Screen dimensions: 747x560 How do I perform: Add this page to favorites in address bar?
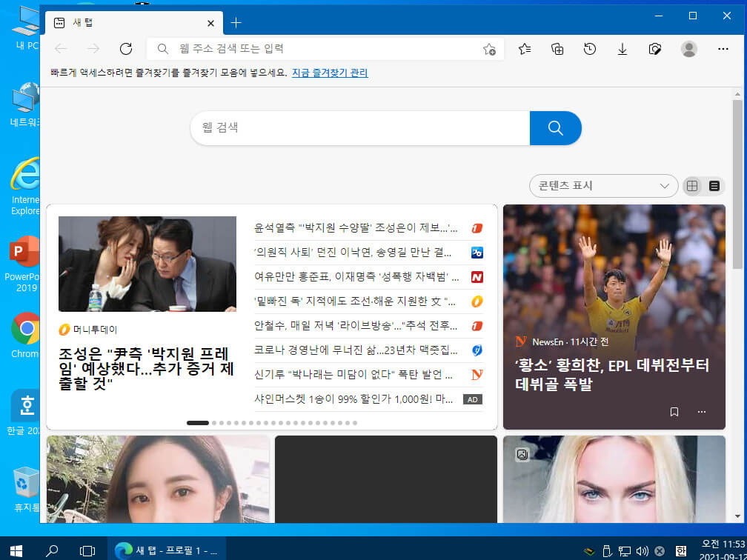click(489, 49)
